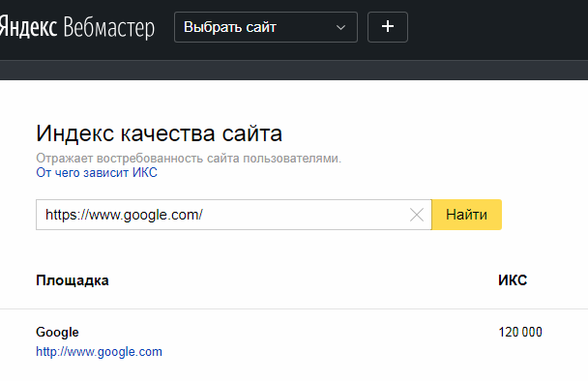The image size is (588, 381).
Task: Click the Площадка column header
Action: click(x=73, y=280)
